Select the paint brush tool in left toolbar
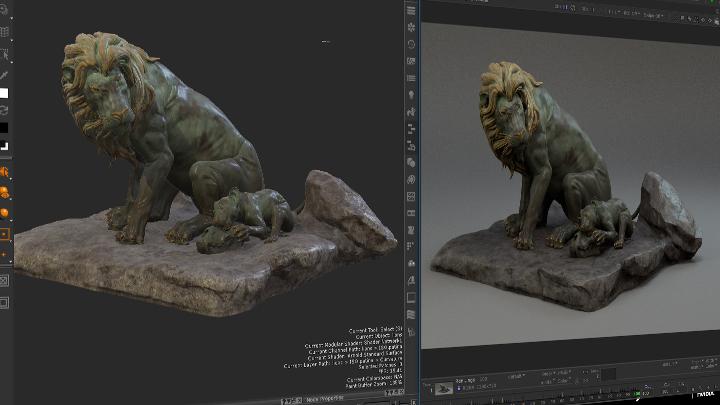The image size is (720, 405). pyautogui.click(x=5, y=74)
